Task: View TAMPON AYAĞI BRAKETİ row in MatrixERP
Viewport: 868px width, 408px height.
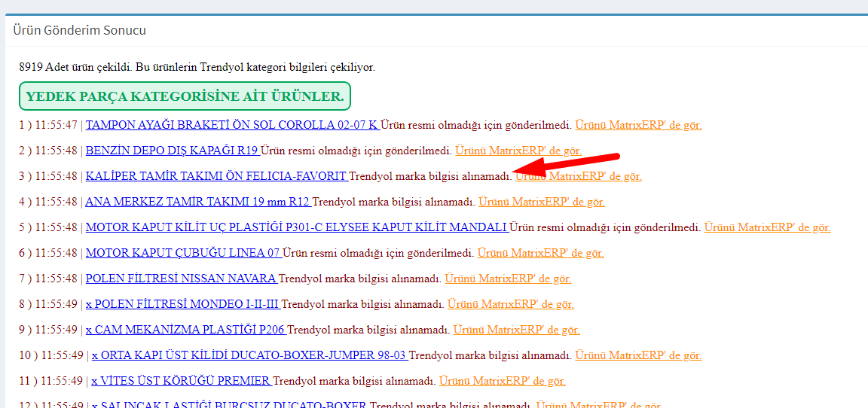Action: [638, 125]
